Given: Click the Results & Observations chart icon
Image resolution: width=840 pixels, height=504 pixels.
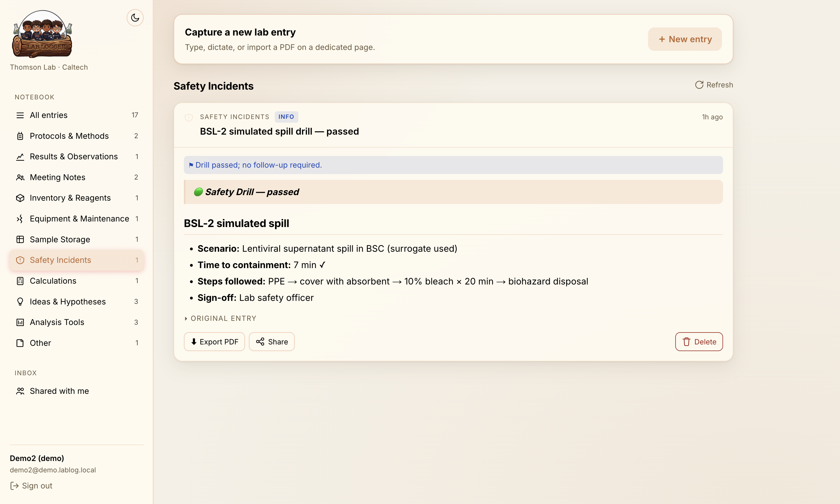Looking at the screenshot, I should [x=20, y=157].
